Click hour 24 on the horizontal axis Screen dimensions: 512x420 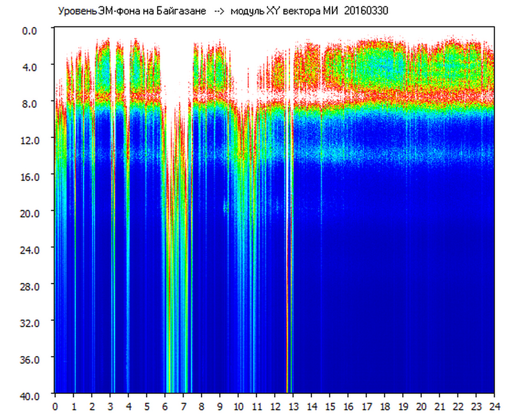pos(494,406)
